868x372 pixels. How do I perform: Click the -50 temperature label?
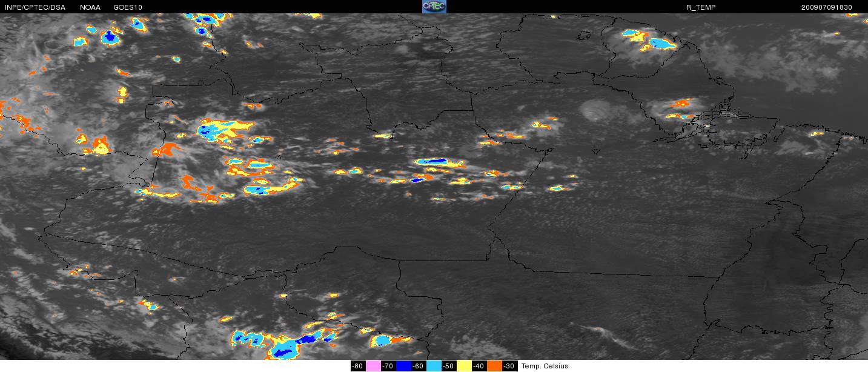click(x=449, y=366)
